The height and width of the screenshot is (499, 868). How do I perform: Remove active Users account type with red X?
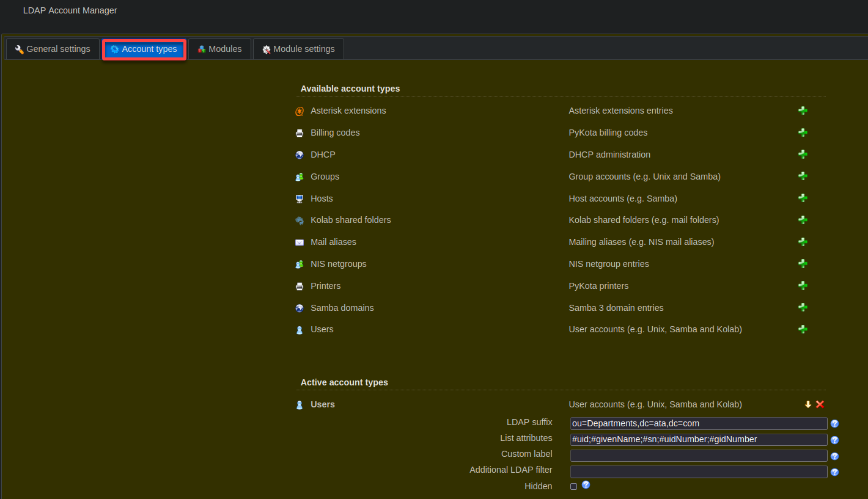820,404
